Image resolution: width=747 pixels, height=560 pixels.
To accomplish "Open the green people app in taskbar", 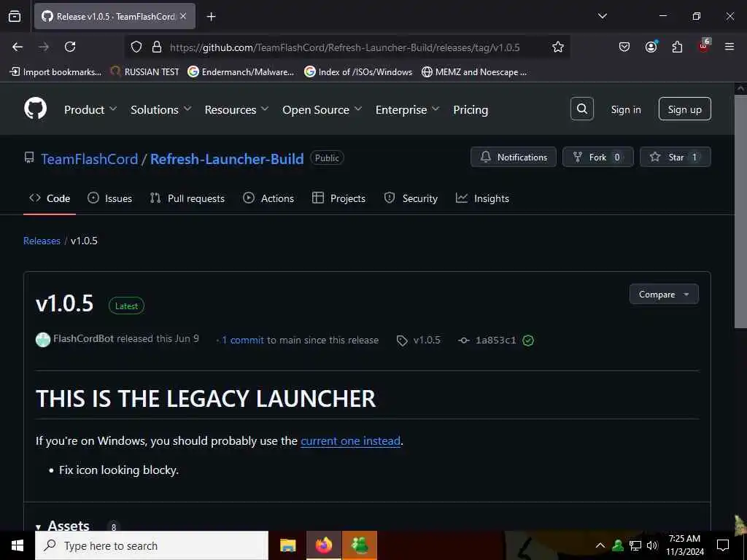I will pos(359,545).
